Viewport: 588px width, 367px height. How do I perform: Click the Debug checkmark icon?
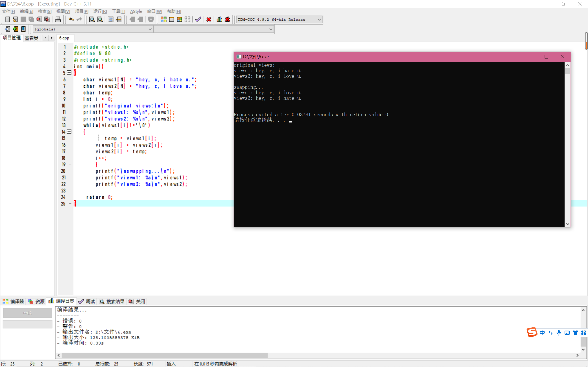click(198, 19)
